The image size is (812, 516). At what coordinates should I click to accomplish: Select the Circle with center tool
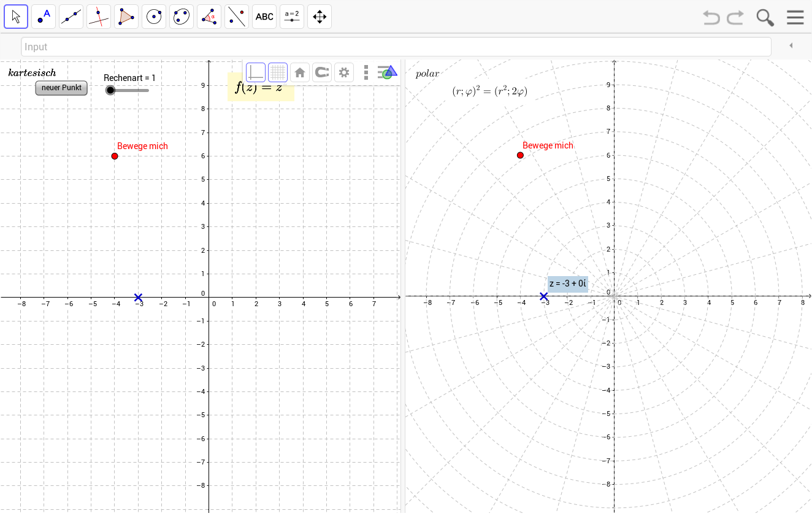[x=154, y=17]
